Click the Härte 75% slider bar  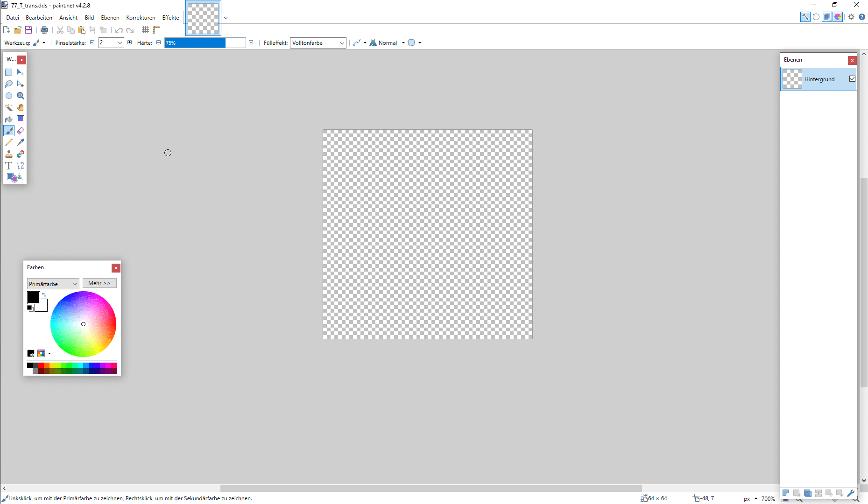pos(205,43)
